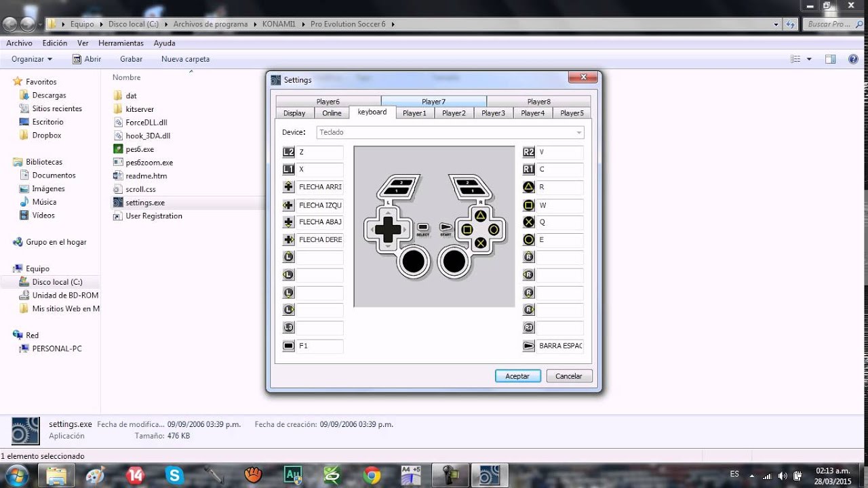Click the cross button icon
This screenshot has width=868, height=488.
[529, 222]
